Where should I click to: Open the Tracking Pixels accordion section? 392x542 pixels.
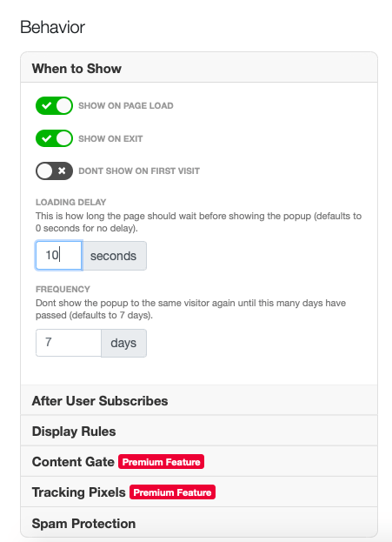coord(199,492)
